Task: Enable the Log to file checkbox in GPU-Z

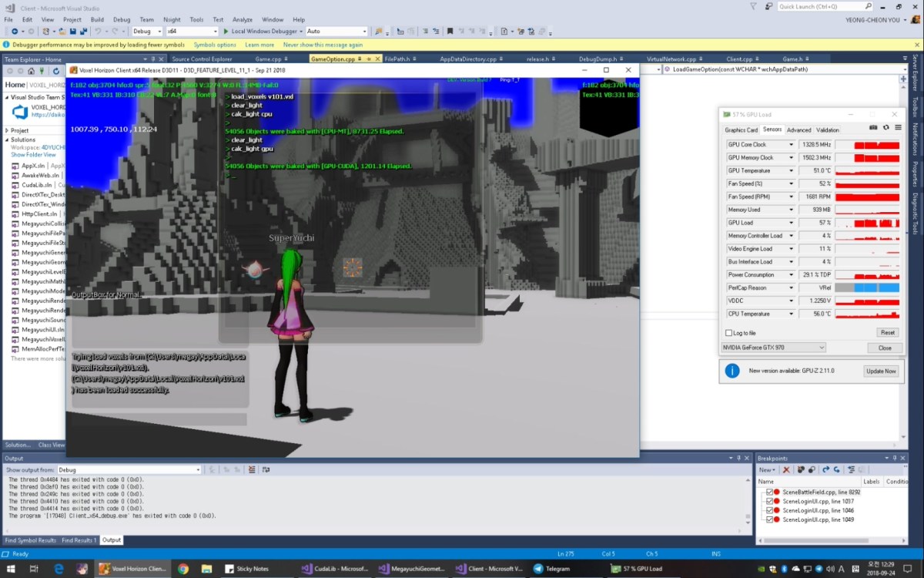Action: (x=727, y=332)
